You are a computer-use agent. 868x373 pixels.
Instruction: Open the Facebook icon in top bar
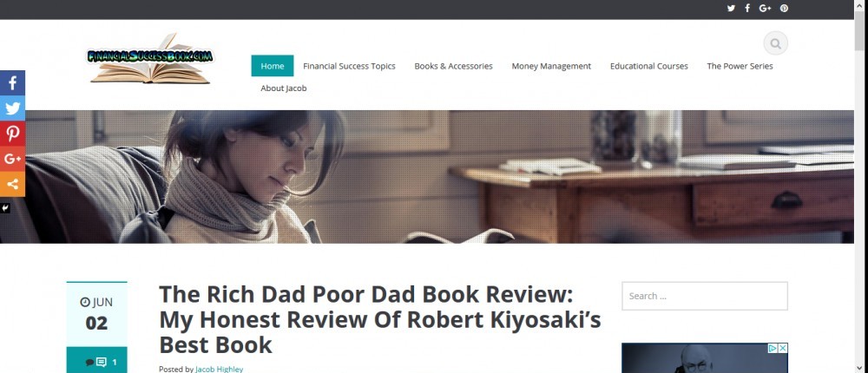tap(747, 9)
